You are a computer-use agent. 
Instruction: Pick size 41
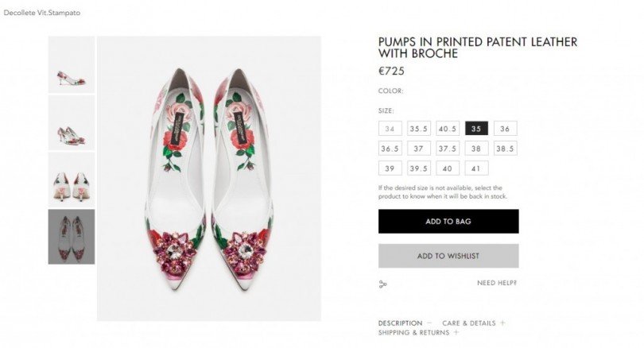[476, 168]
